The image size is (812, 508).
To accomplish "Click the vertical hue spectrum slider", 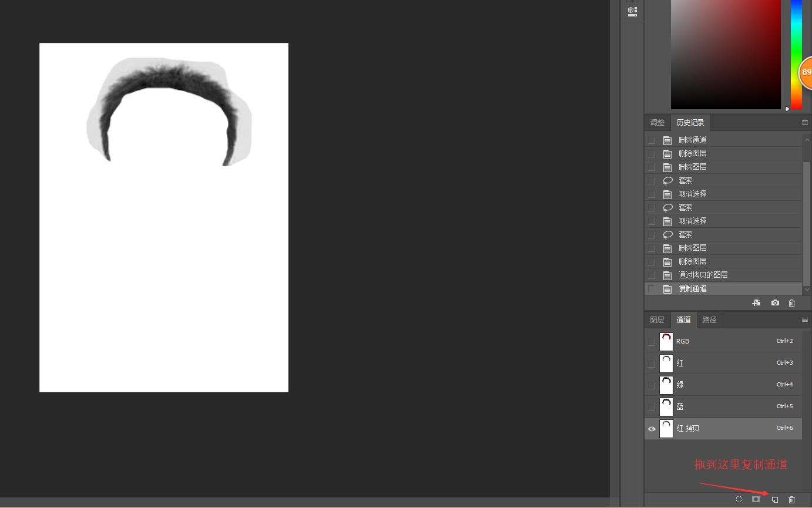I will (796, 54).
